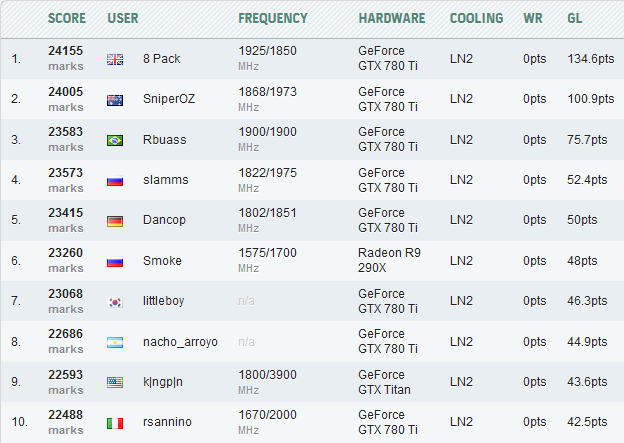
Task: Click the 75.7pts GL value
Action: click(x=587, y=140)
